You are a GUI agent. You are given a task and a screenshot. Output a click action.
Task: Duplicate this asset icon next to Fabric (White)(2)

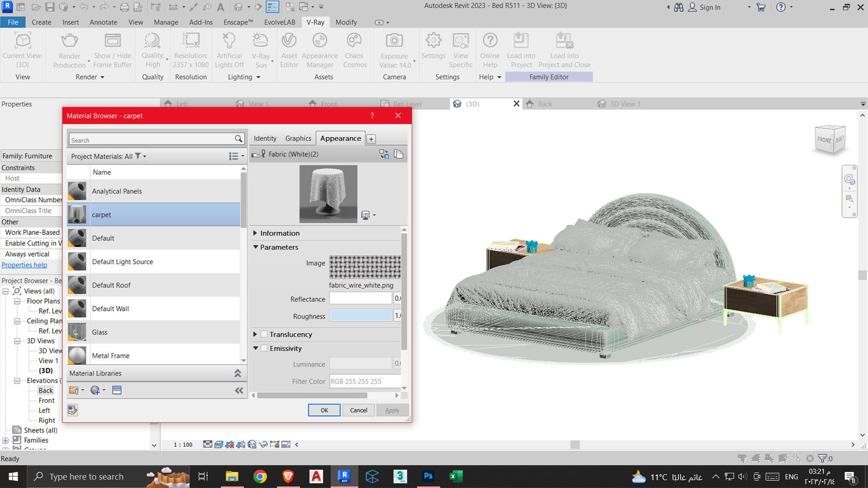[399, 154]
